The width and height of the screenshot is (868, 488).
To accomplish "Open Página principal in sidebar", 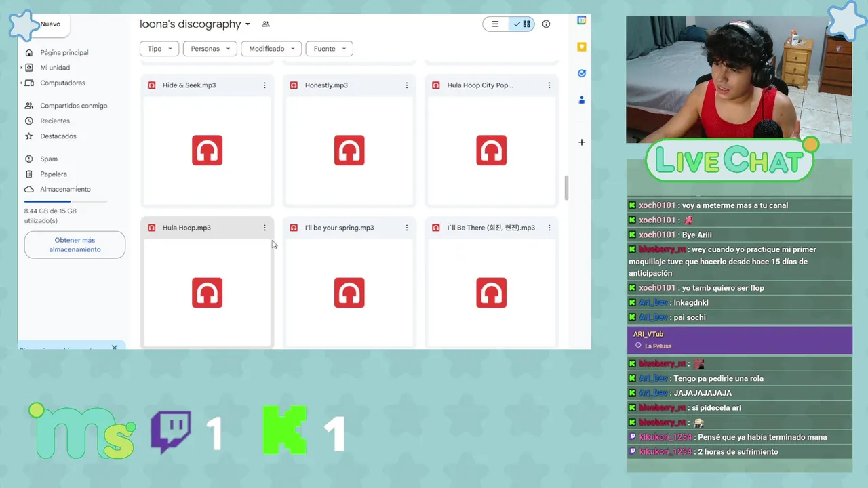I will pos(64,52).
